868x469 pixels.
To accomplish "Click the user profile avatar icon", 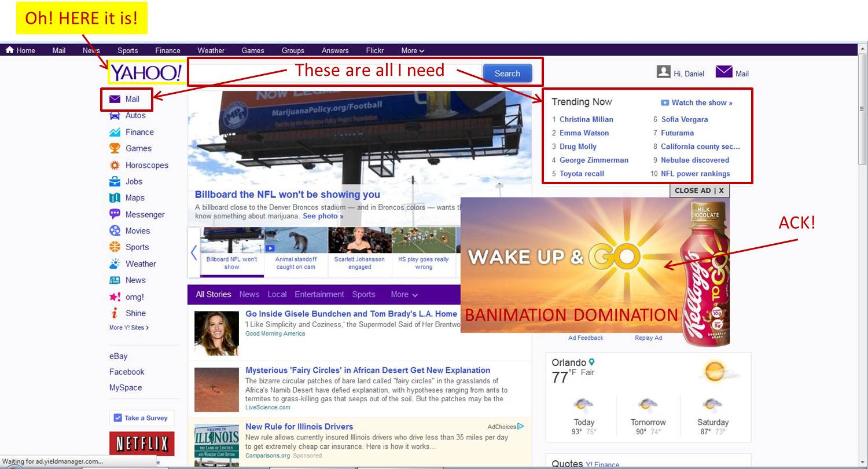I will (664, 72).
